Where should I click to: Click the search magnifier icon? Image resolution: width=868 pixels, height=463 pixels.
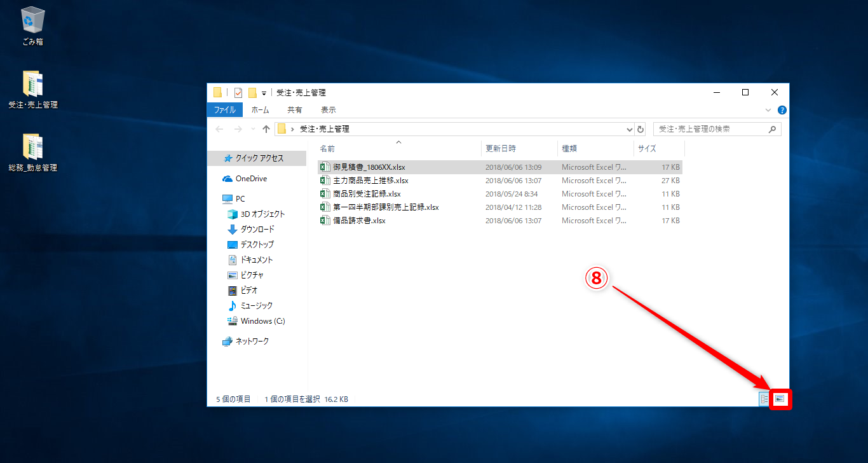(x=772, y=129)
